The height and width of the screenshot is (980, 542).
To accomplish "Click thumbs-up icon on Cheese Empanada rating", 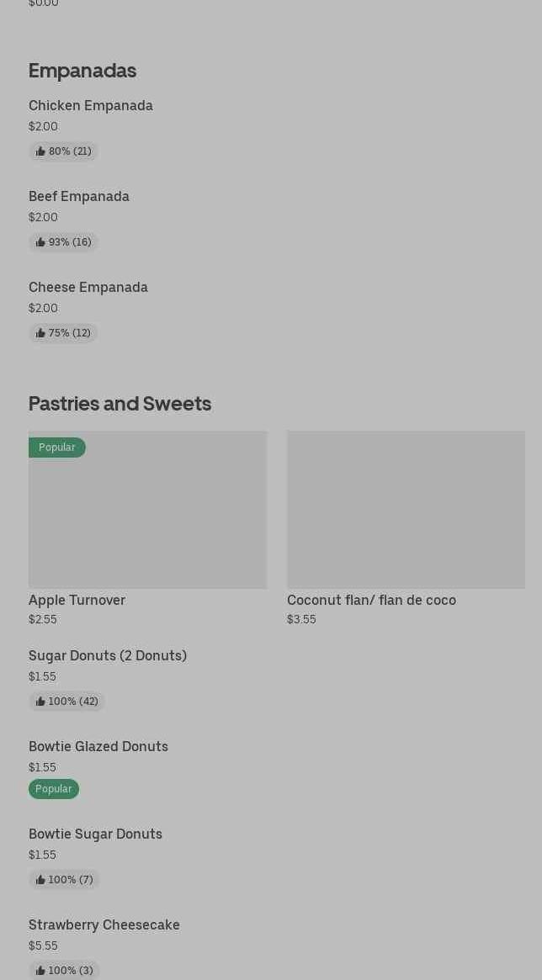I will click(40, 333).
